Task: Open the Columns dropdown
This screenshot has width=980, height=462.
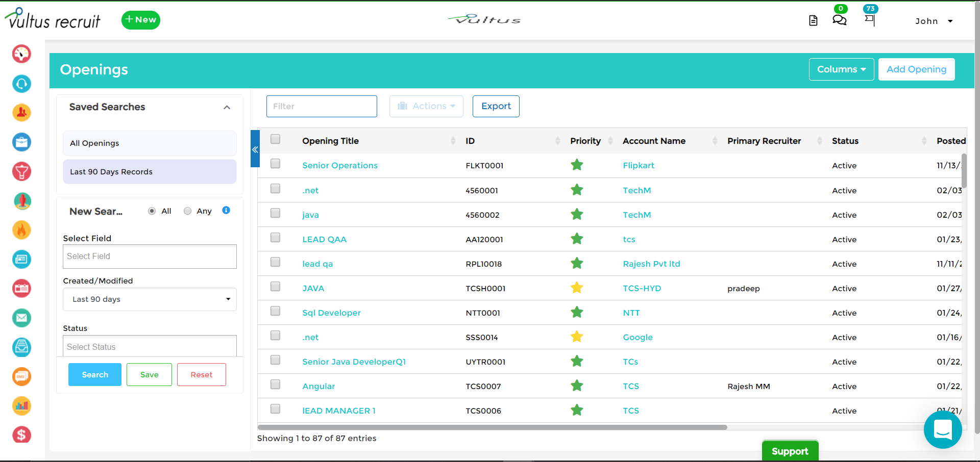Action: pos(841,69)
